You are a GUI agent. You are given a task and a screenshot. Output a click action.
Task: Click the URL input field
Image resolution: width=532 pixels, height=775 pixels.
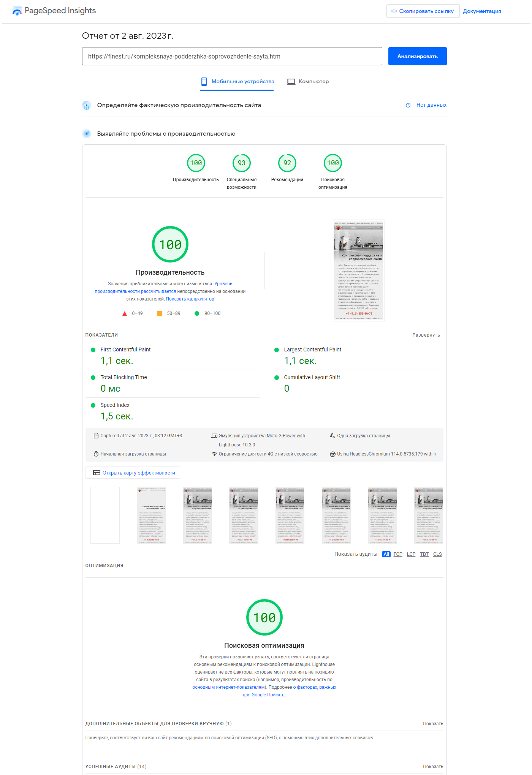232,56
